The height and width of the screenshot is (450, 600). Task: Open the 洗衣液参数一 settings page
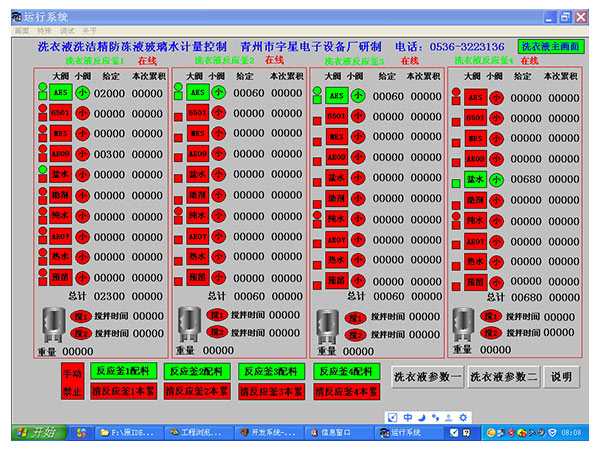pyautogui.click(x=427, y=377)
